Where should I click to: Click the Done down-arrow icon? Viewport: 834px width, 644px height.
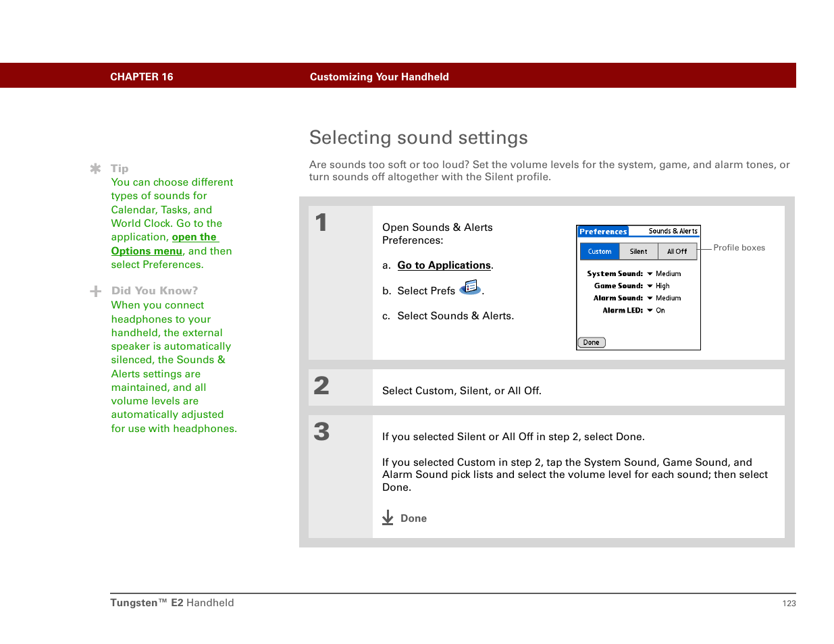[388, 518]
